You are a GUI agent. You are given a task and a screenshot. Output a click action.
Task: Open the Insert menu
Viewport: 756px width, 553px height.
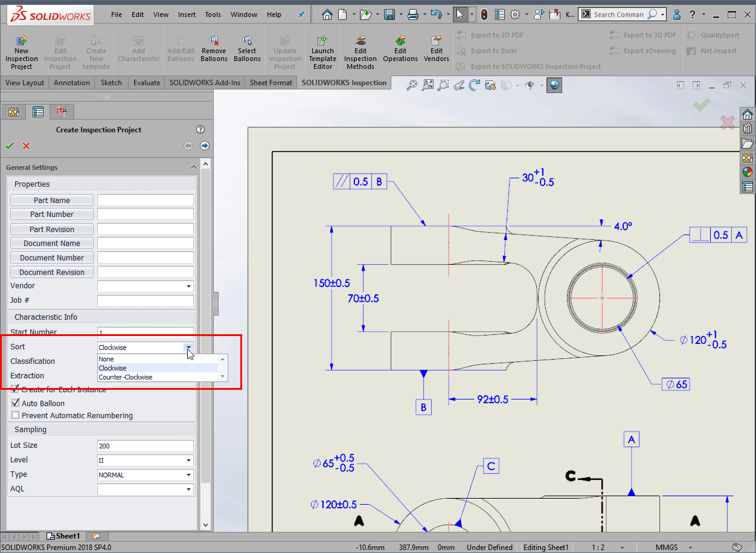tap(187, 15)
